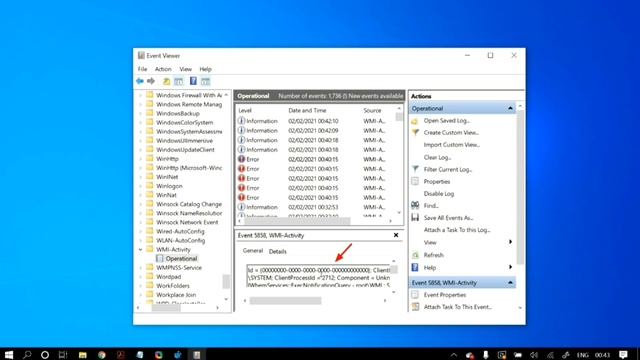Screen dimensions: 640x360
Task: Sort by the Level column header
Action: pos(245,111)
